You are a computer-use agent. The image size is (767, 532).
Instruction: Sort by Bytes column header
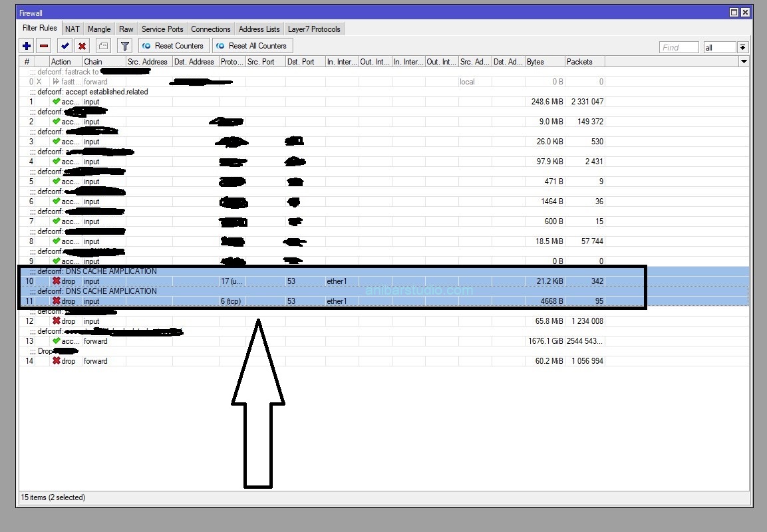click(544, 62)
